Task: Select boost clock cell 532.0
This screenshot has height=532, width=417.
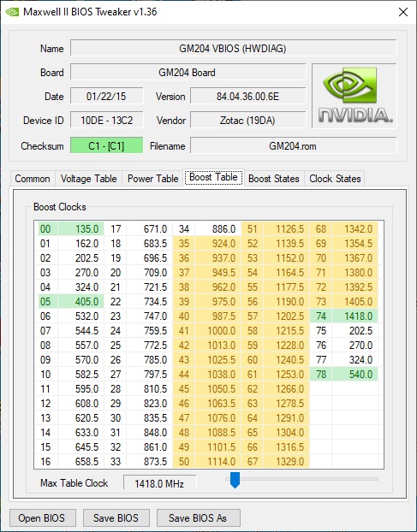Action: tap(80, 316)
